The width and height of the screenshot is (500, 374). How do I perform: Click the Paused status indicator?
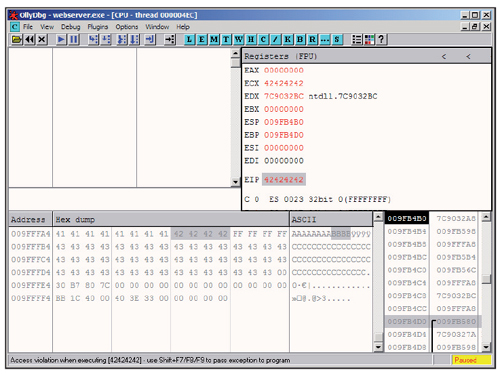pos(471,360)
